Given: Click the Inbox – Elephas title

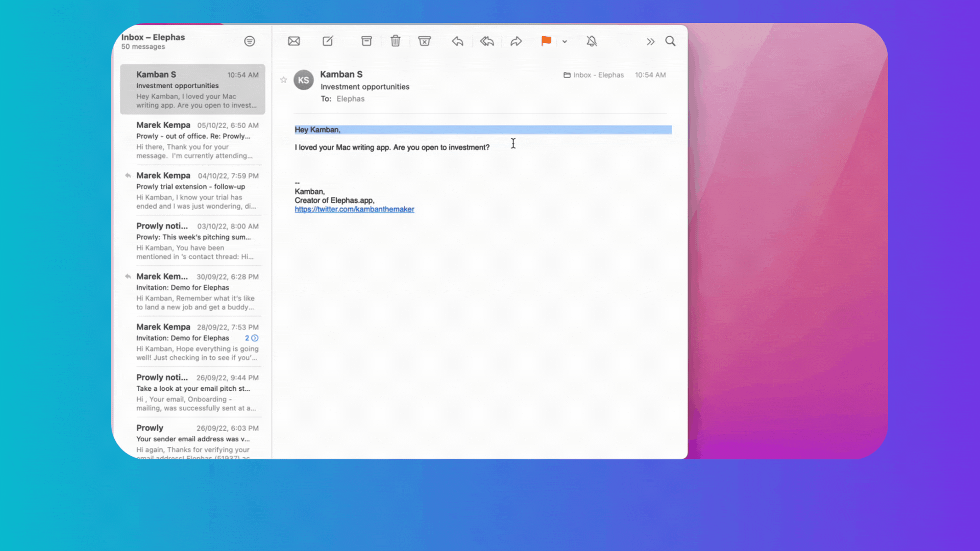Looking at the screenshot, I should click(x=153, y=37).
